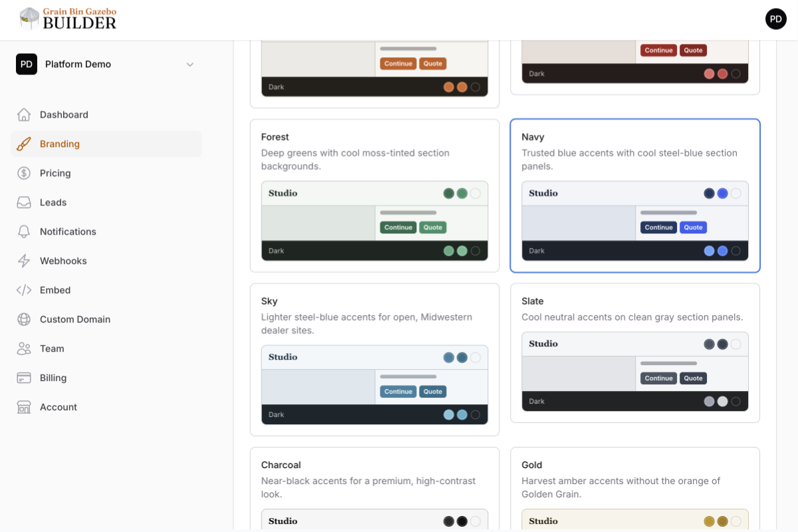Click Continue in the Navy preview
798x532 pixels.
[x=659, y=227]
